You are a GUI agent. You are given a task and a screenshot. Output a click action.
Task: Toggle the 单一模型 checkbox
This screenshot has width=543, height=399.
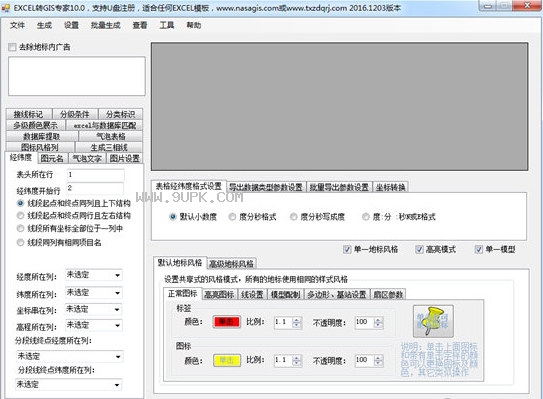click(x=479, y=249)
